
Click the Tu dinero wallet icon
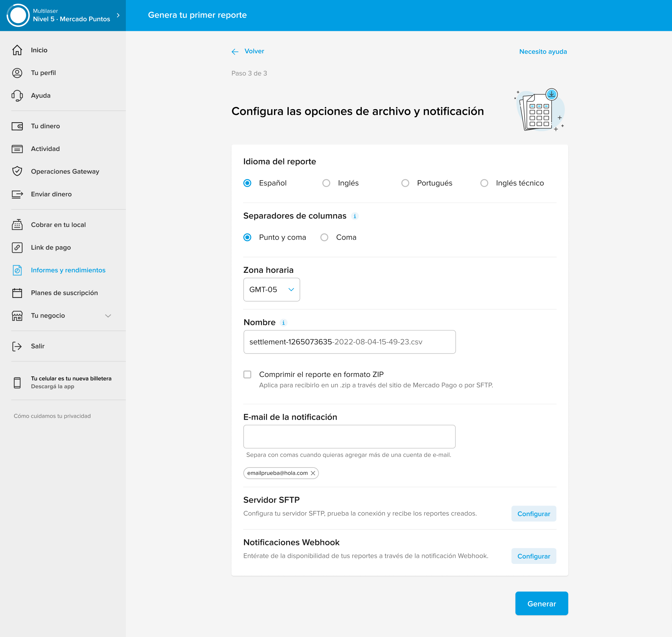[17, 126]
